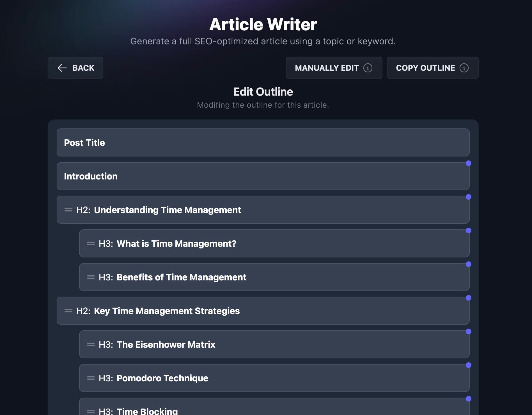Toggle the purple dot on the Introduction section
532x415 pixels.
pos(468,163)
